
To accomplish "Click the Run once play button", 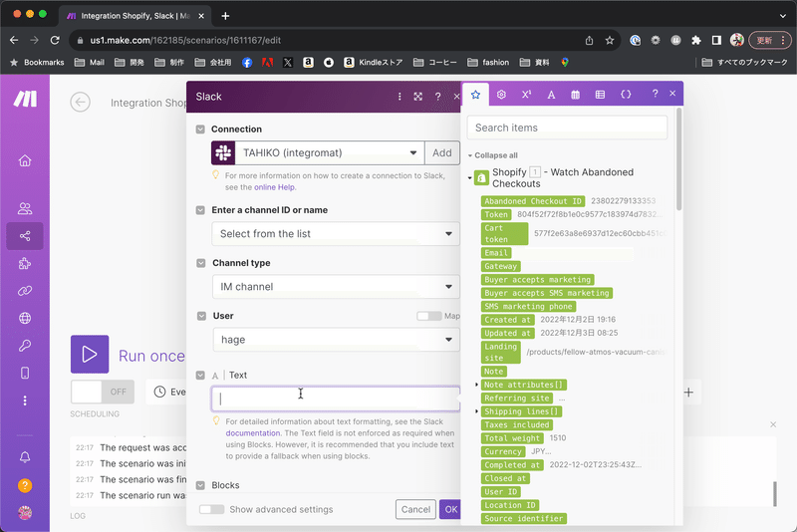I will point(90,354).
